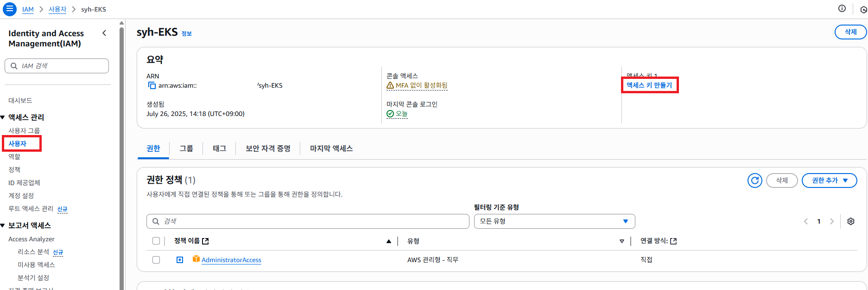Open the 모든 유형 filter type dropdown
868x290 pixels.
point(554,221)
